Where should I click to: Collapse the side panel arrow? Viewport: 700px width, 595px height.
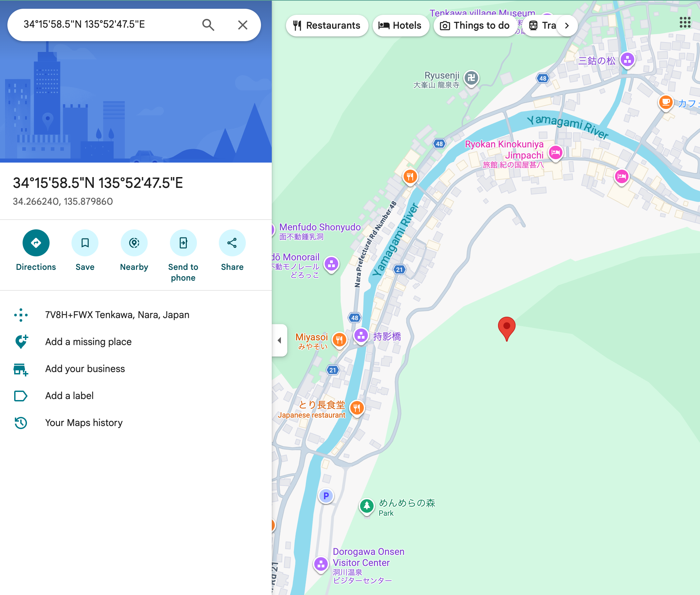click(280, 340)
